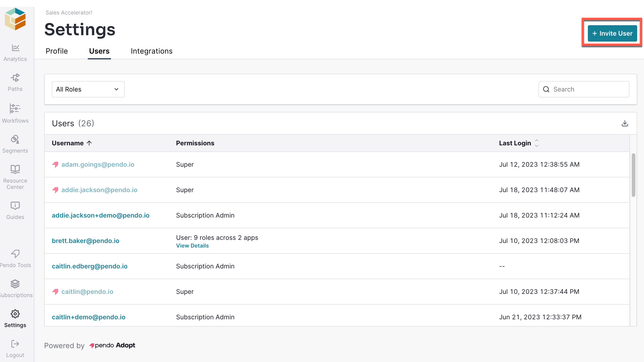Screen dimensions: 644x362
Task: Click Pendo badge beside adam.goings@pendo.io
Action: point(55,164)
